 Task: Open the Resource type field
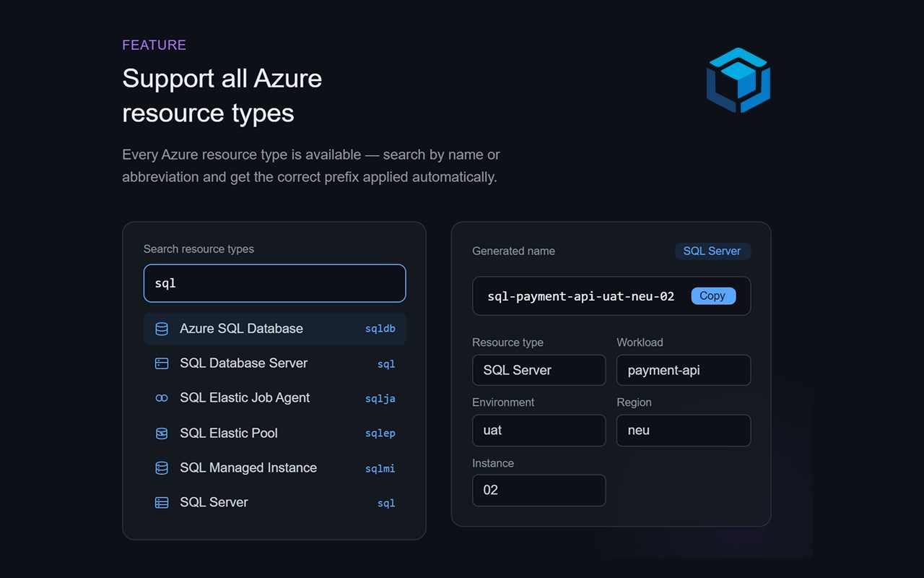539,370
